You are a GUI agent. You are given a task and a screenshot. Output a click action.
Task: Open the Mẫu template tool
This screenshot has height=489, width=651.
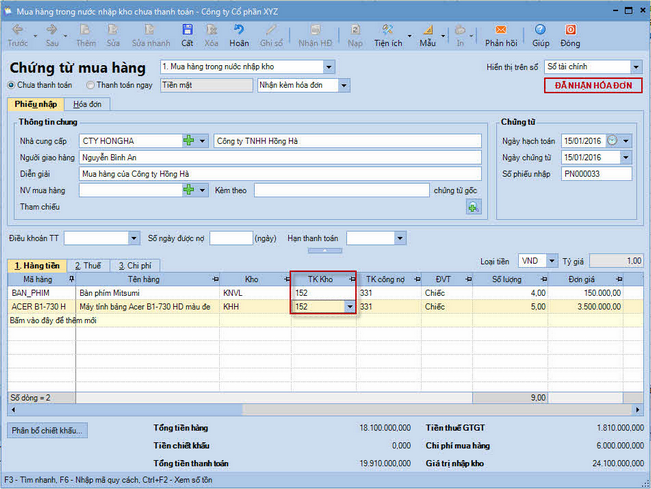428,35
